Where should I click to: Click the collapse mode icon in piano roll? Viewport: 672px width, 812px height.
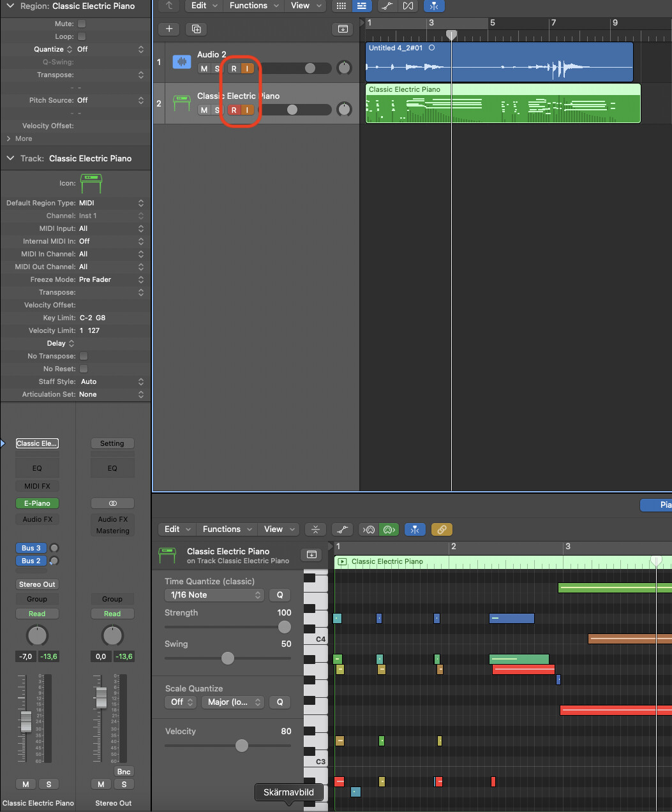pyautogui.click(x=315, y=529)
